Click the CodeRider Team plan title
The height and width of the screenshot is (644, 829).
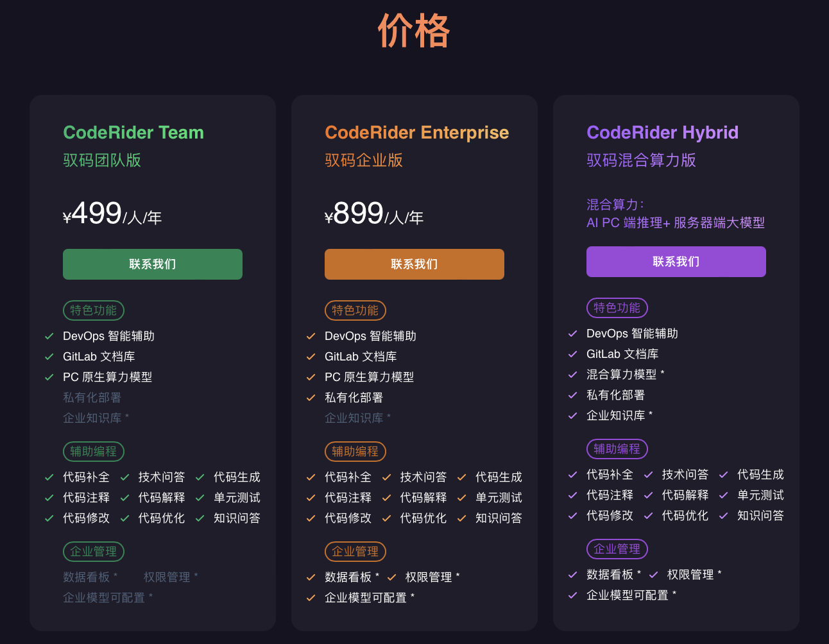[x=133, y=133]
